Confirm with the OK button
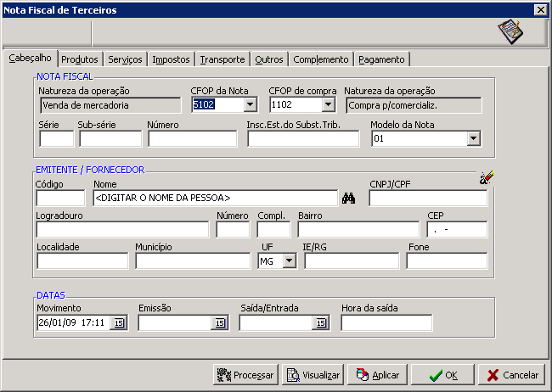The width and height of the screenshot is (552, 392). coord(442,374)
